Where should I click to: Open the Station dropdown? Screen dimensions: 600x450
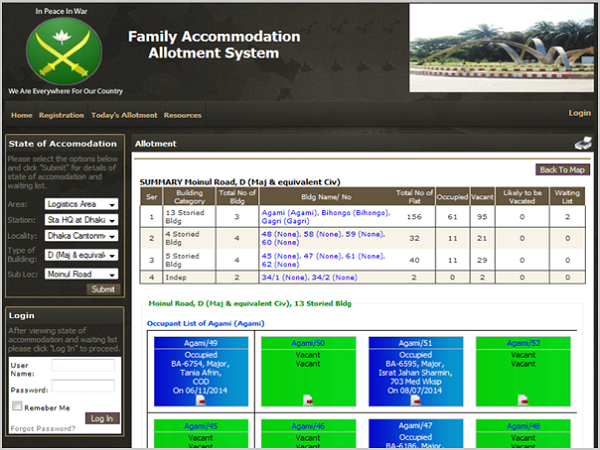[x=81, y=220]
